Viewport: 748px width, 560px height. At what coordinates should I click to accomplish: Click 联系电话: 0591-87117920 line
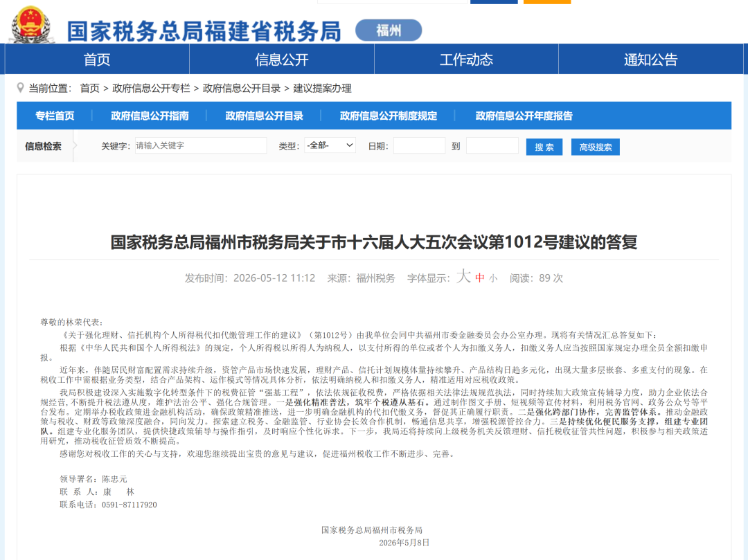[x=108, y=505]
